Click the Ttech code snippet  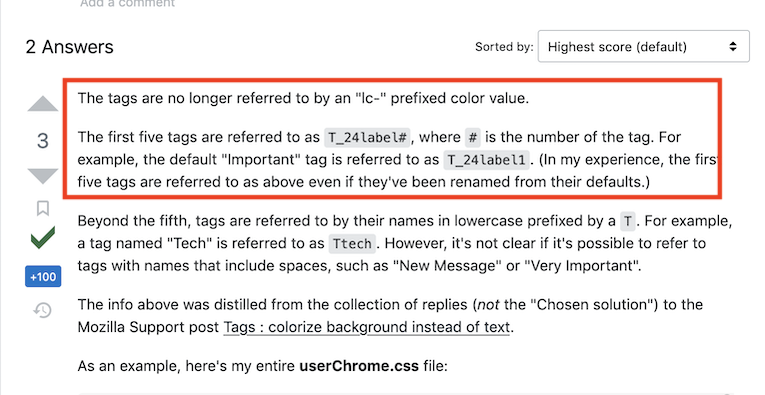coord(352,243)
